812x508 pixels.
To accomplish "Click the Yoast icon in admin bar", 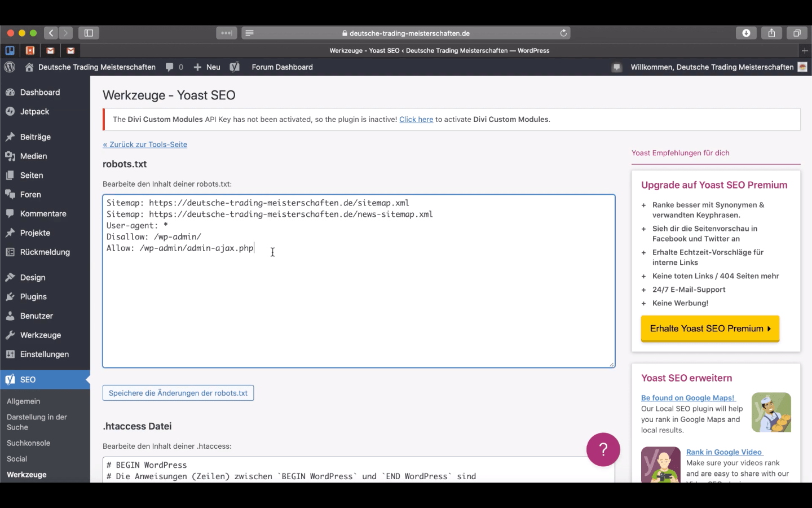I will pos(235,67).
